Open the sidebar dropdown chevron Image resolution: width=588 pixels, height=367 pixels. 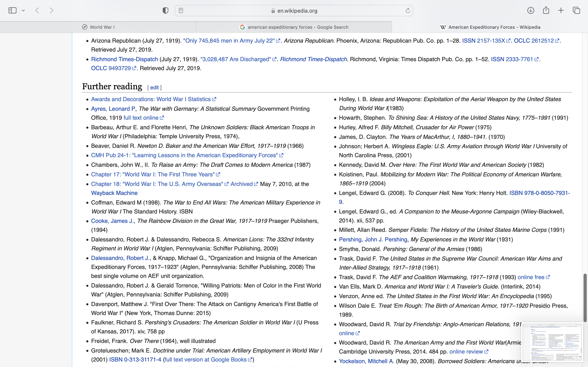click(23, 10)
